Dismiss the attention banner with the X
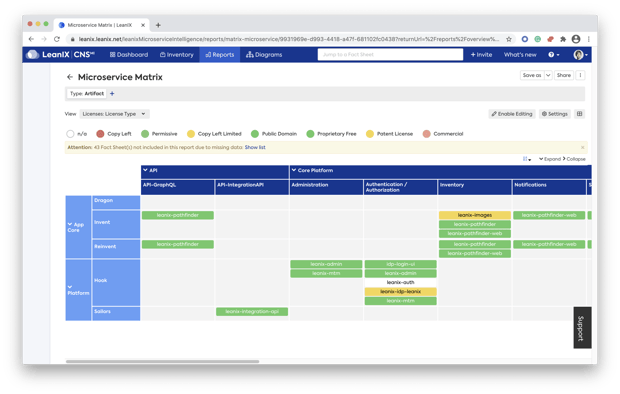Viewport: 620px width, 394px height. pos(582,147)
